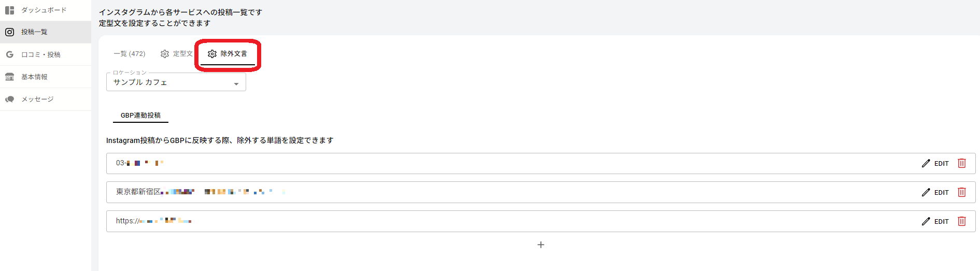Click the plus icon to add word
The image size is (980, 271).
coord(541,245)
